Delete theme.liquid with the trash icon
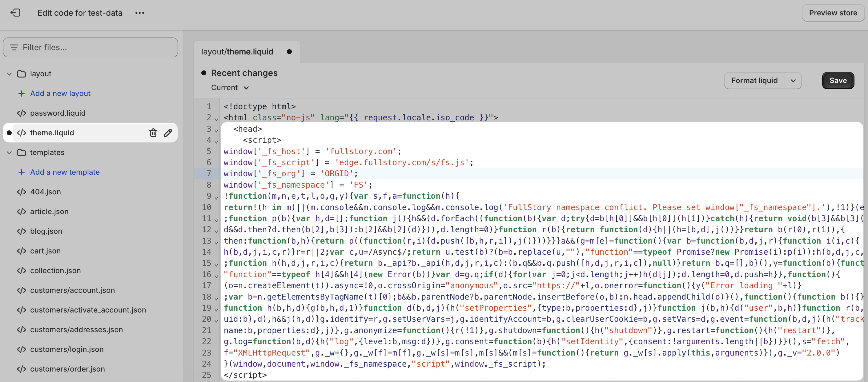 click(x=153, y=133)
